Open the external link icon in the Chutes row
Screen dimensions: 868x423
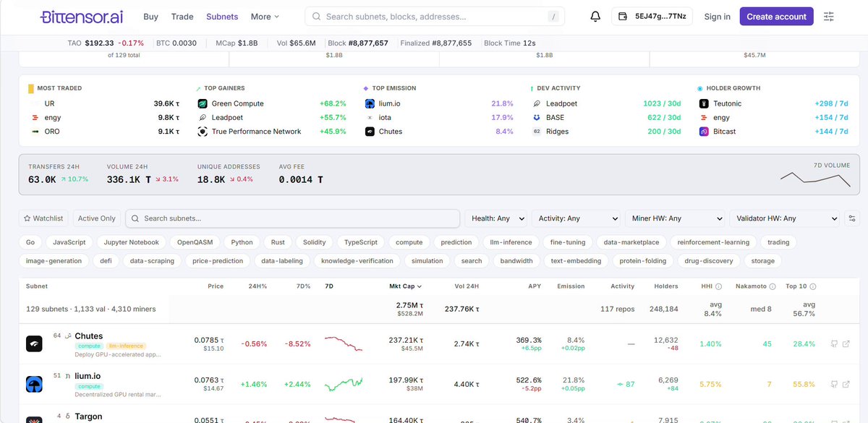(x=846, y=343)
